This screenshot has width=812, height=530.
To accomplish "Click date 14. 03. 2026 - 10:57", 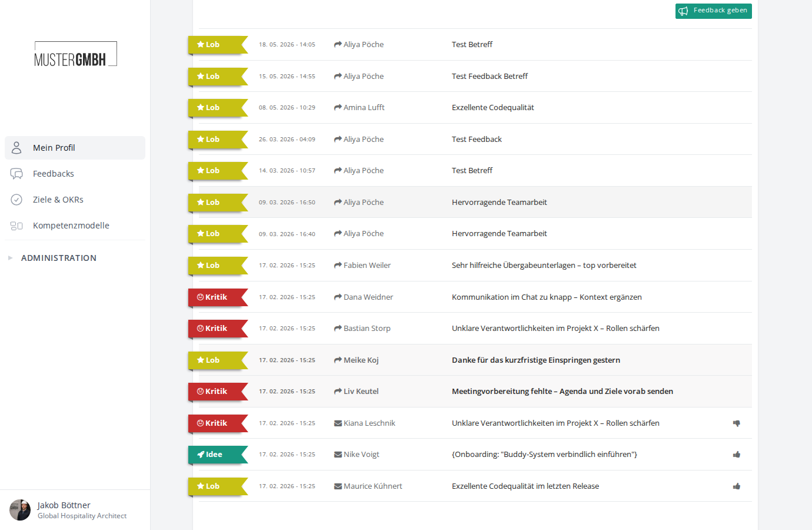I will point(287,171).
